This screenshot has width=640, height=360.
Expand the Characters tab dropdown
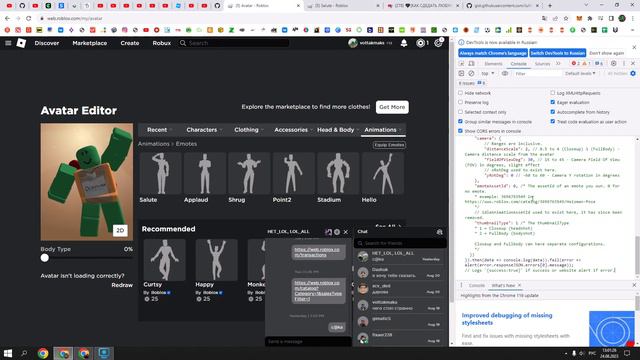pyautogui.click(x=204, y=130)
